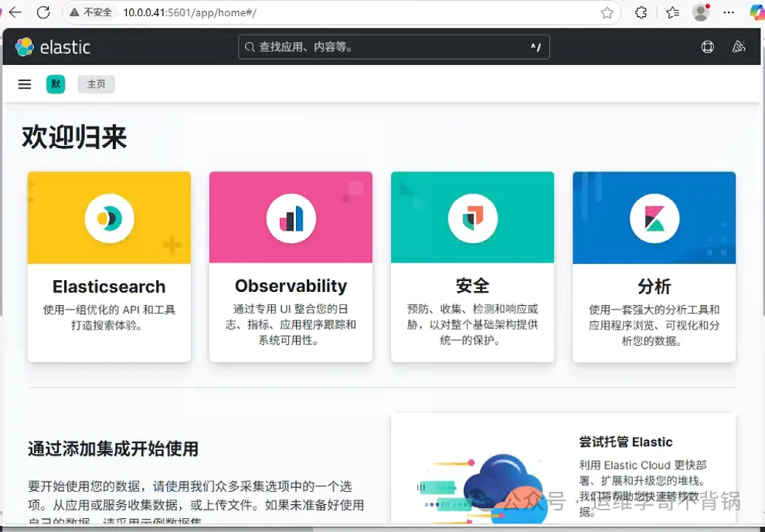Click the browser address bar URL
The width and height of the screenshot is (765, 532).
(x=189, y=12)
